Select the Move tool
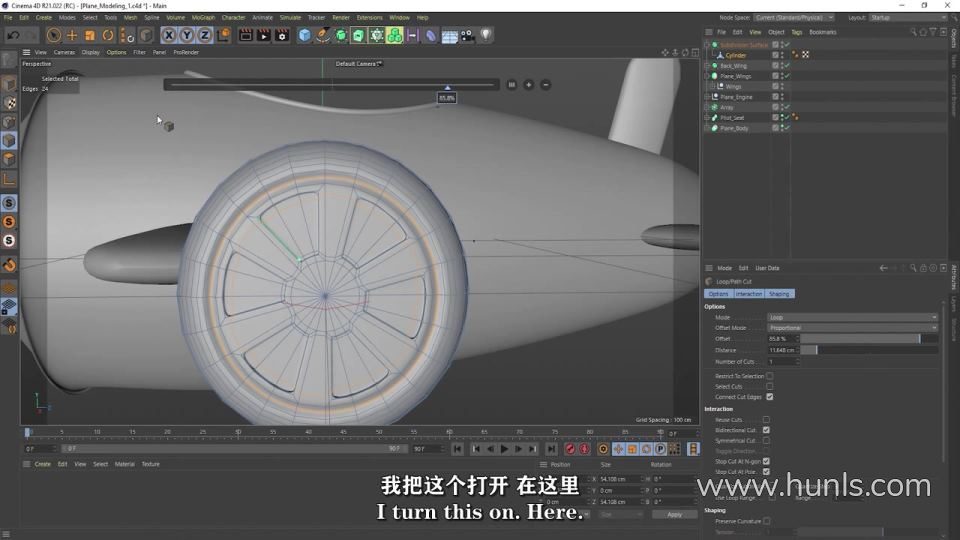The width and height of the screenshot is (960, 540). pos(72,35)
